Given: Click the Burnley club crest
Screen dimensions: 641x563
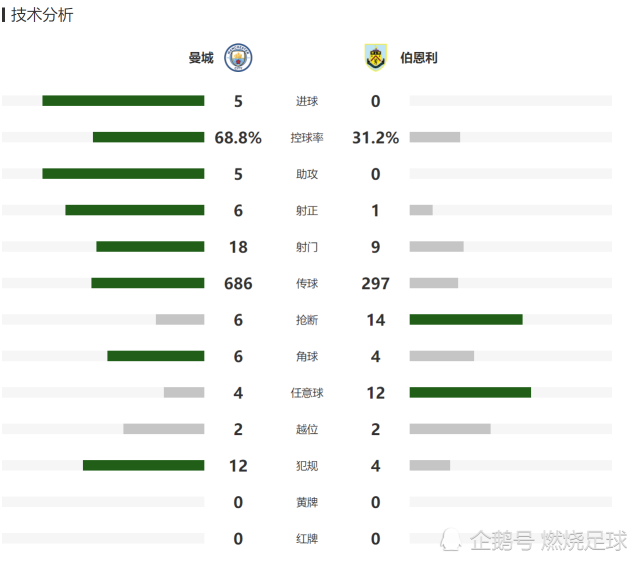Looking at the screenshot, I should tap(376, 58).
